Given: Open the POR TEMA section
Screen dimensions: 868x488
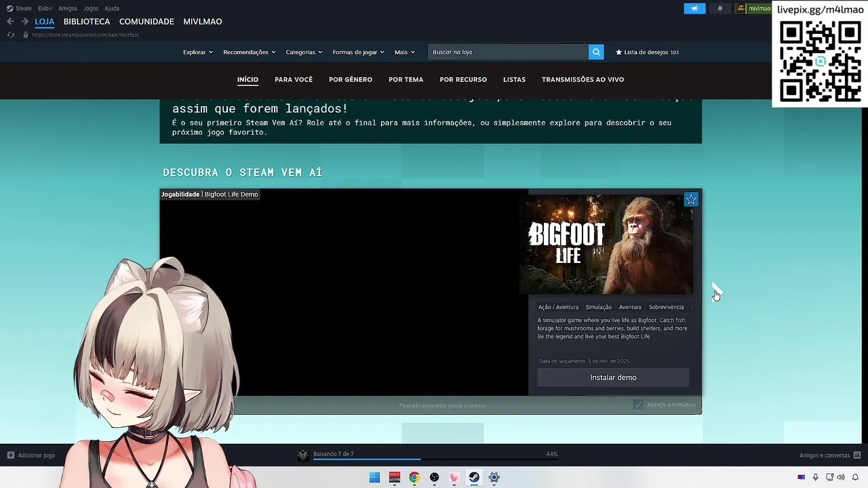Looking at the screenshot, I should tap(406, 79).
